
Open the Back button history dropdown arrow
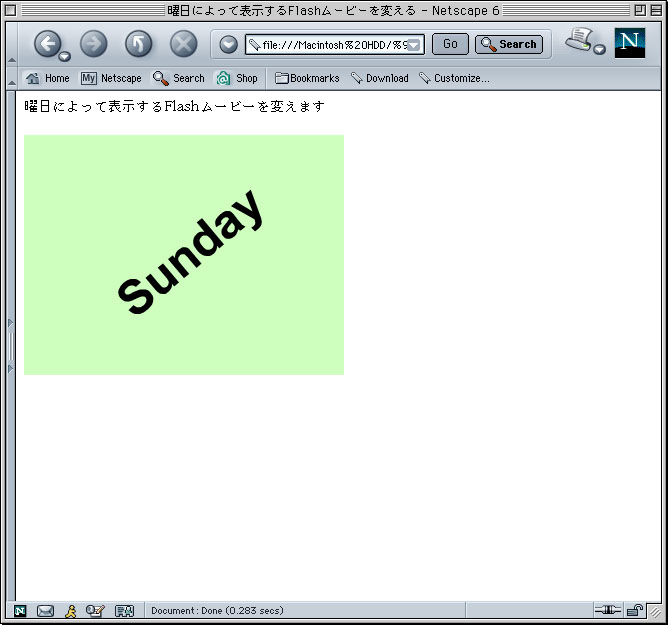tap(64, 56)
